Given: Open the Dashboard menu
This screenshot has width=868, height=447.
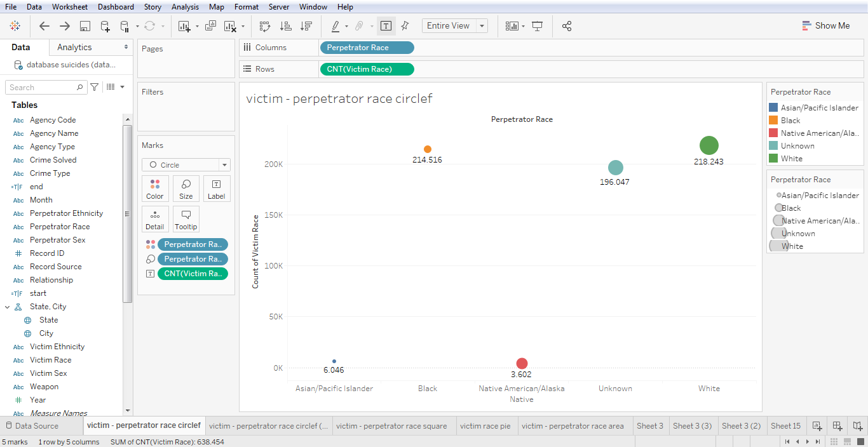Looking at the screenshot, I should pos(116,7).
